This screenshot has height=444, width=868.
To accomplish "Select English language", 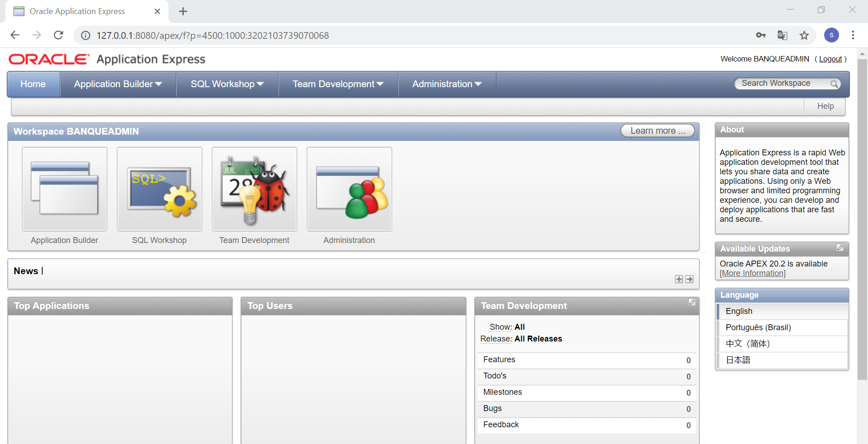I will pyautogui.click(x=782, y=311).
